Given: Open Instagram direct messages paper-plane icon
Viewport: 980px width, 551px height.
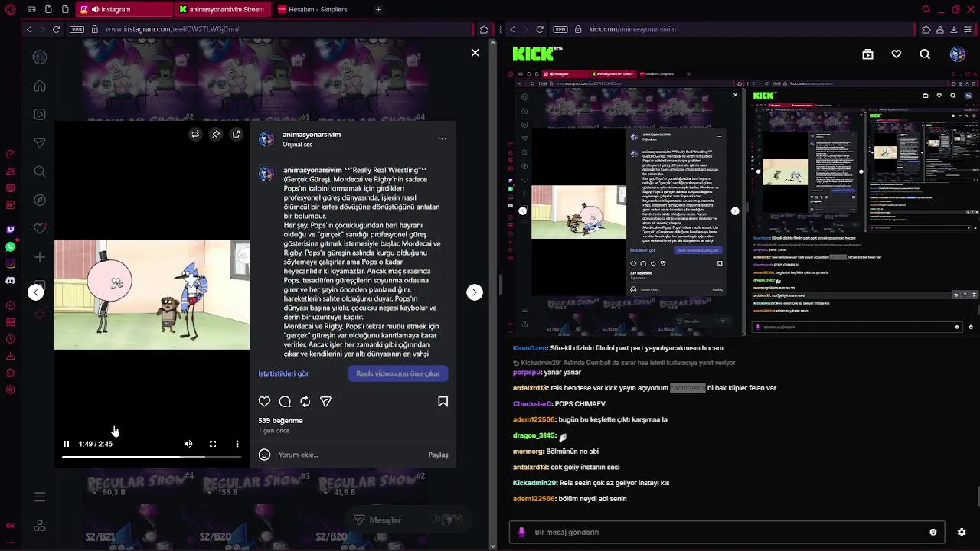Looking at the screenshot, I should pyautogui.click(x=40, y=143).
